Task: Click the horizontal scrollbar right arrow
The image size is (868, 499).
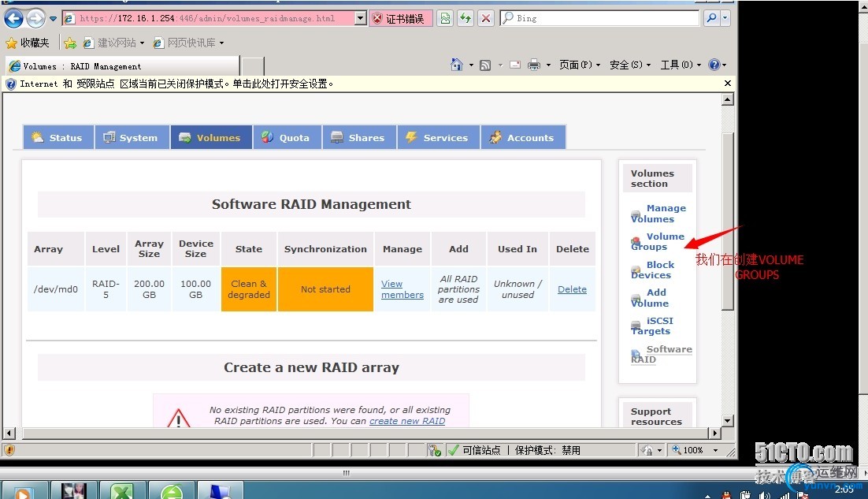Action: coord(715,433)
